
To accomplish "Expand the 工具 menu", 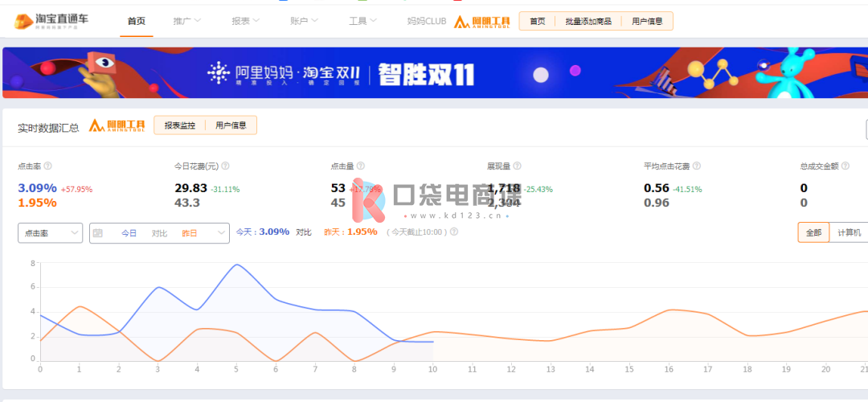I will pyautogui.click(x=362, y=22).
